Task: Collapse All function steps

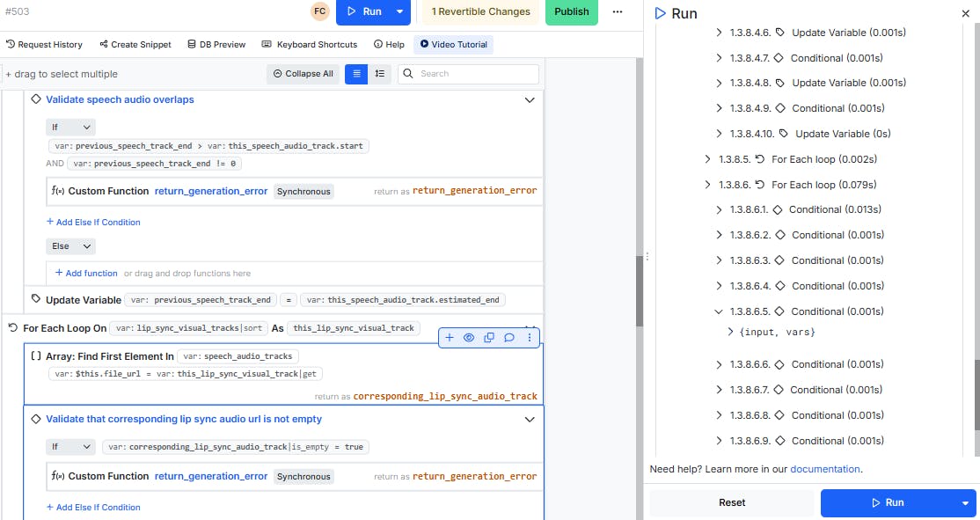Action: (x=304, y=74)
